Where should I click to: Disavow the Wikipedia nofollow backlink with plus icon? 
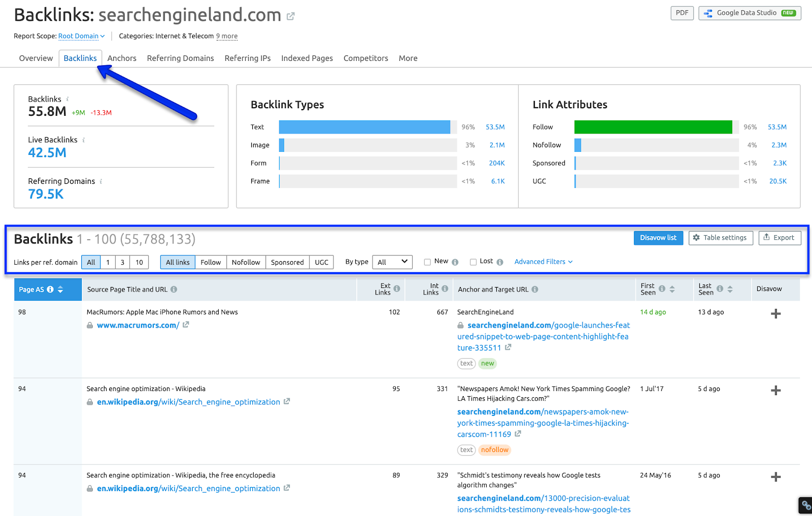(775, 391)
